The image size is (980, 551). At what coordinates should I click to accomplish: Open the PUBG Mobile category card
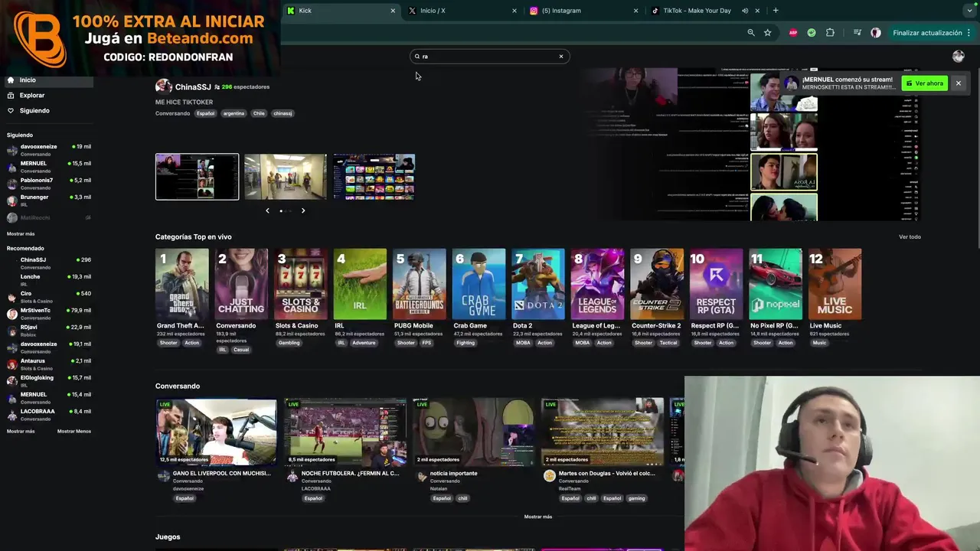(x=420, y=284)
